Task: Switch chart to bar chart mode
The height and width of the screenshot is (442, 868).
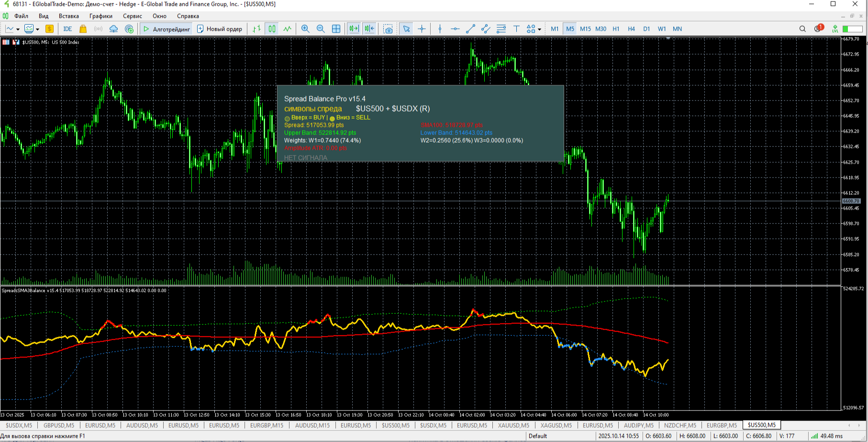Action: (x=256, y=29)
